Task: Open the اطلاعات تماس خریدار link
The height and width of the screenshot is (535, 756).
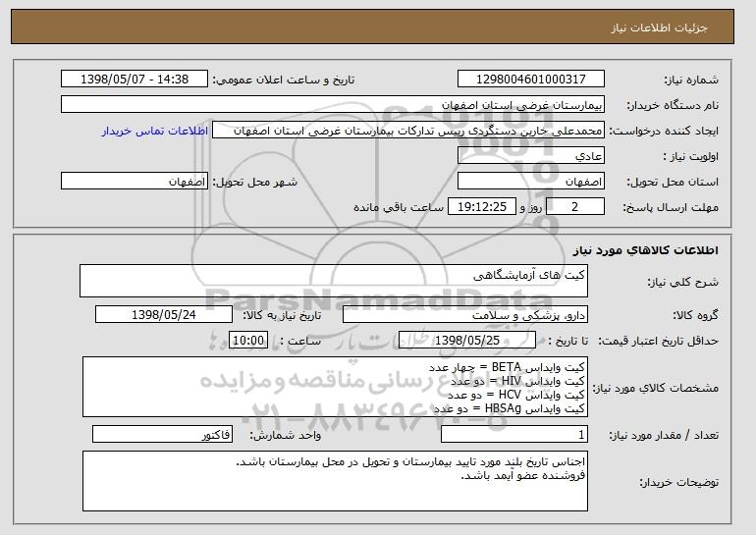Action: click(155, 131)
